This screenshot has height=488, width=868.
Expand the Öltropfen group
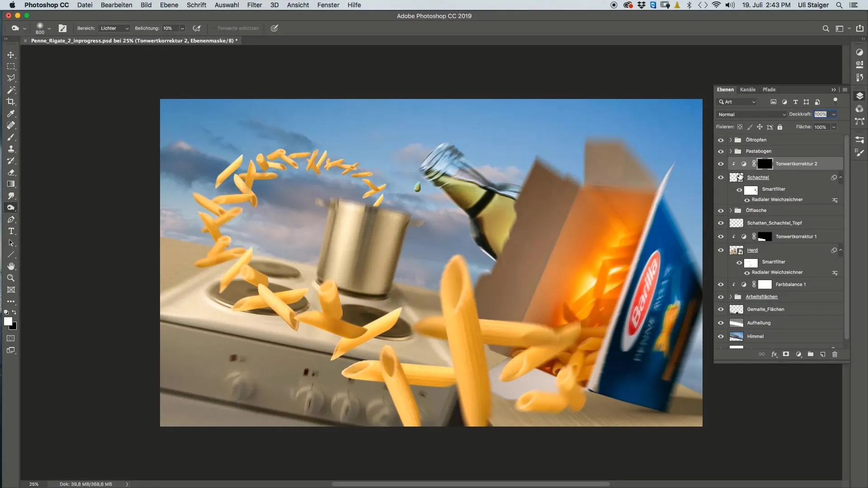(x=731, y=140)
